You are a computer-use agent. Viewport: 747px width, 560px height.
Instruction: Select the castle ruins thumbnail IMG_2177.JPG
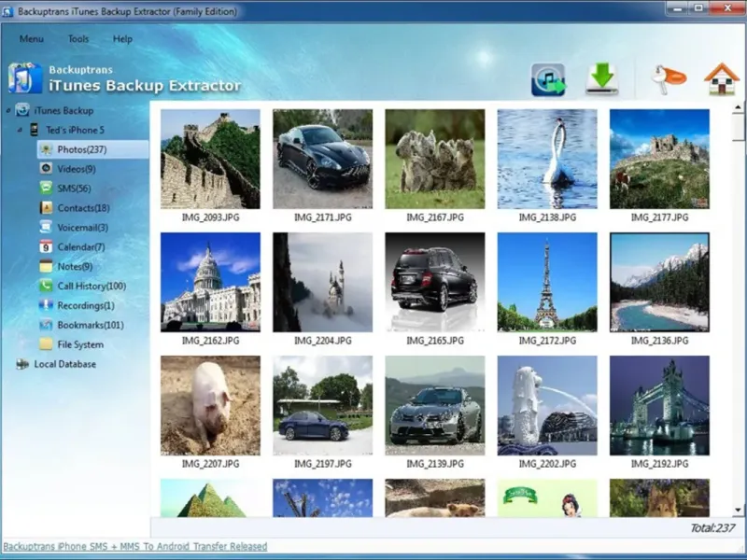pyautogui.click(x=659, y=159)
